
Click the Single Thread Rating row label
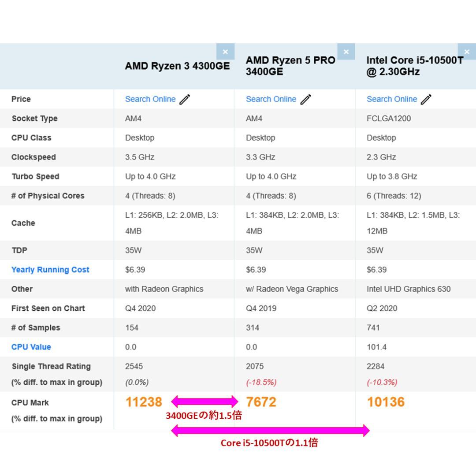point(51,366)
